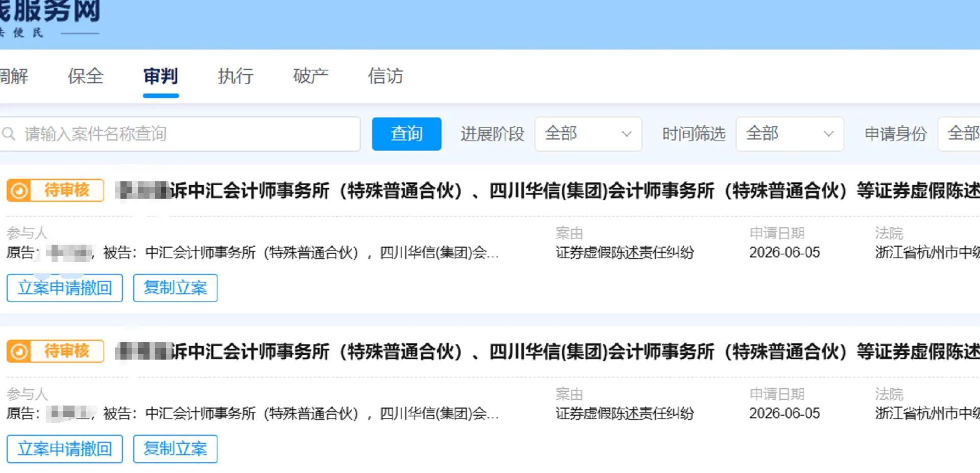Click the court name 浙江省杭州市 in the first case
This screenshot has height=473, width=980.
click(927, 252)
